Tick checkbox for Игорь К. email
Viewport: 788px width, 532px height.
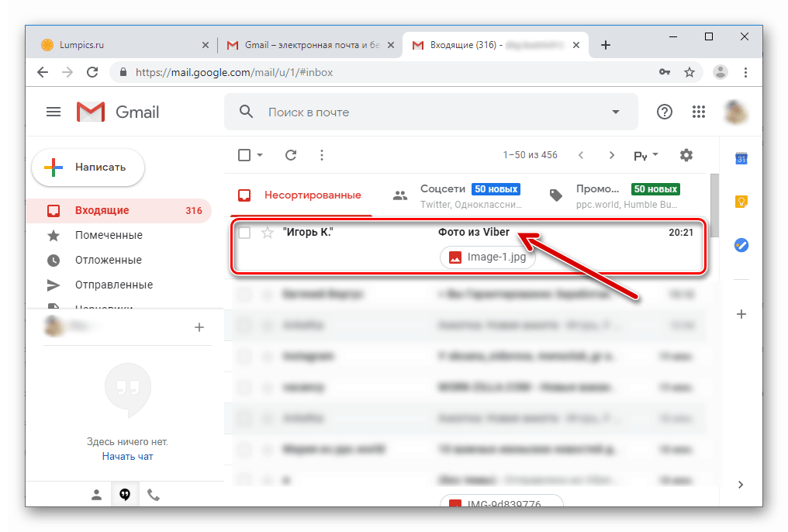click(x=244, y=232)
